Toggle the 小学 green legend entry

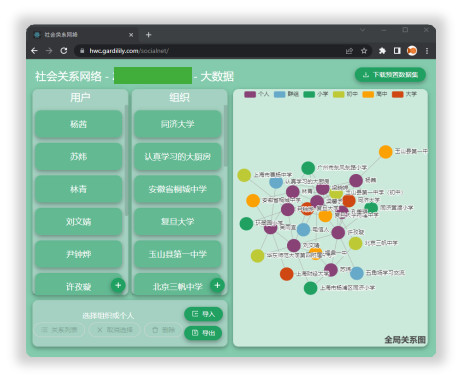point(315,94)
